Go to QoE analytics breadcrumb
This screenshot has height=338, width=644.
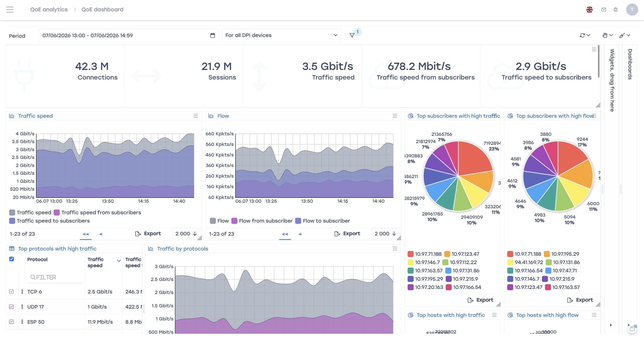click(49, 10)
